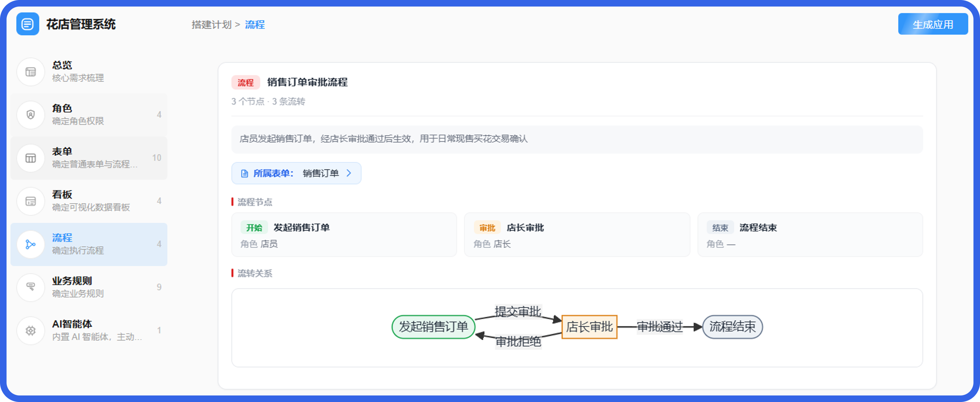Screen dimensions: 980x402
Task: Open the AI智能体 section label
Action: tap(72, 324)
